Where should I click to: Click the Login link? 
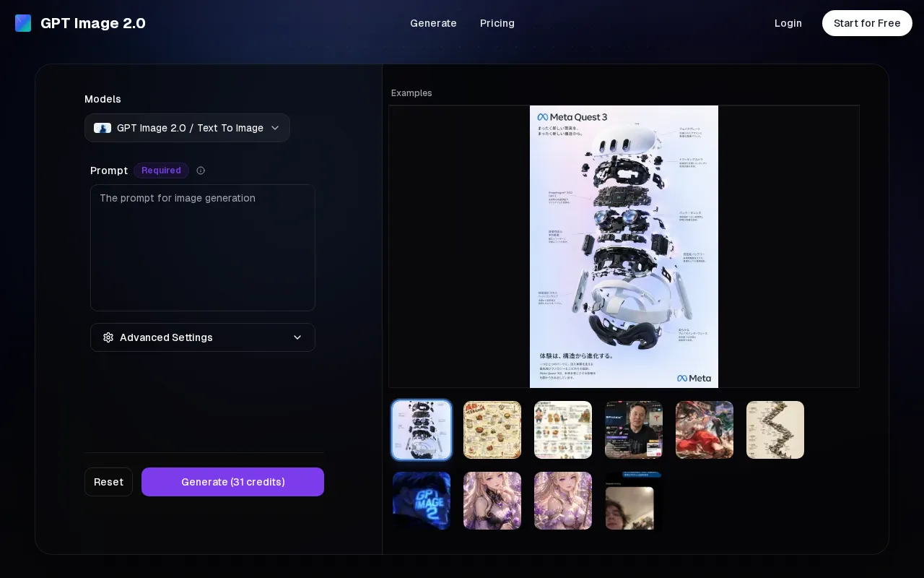click(x=788, y=23)
